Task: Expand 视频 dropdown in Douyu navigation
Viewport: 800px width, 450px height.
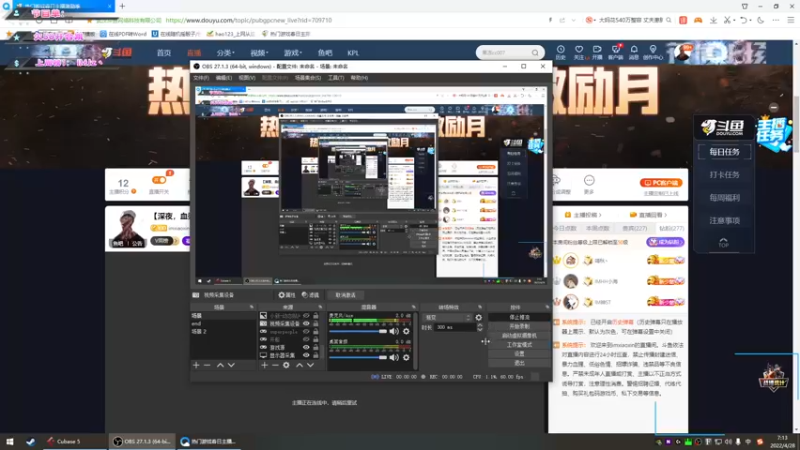Action: pos(259,53)
